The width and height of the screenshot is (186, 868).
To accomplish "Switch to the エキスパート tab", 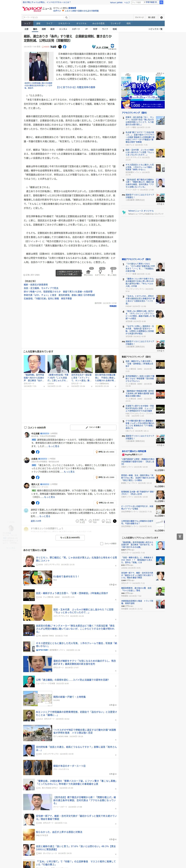I will point(64,24).
